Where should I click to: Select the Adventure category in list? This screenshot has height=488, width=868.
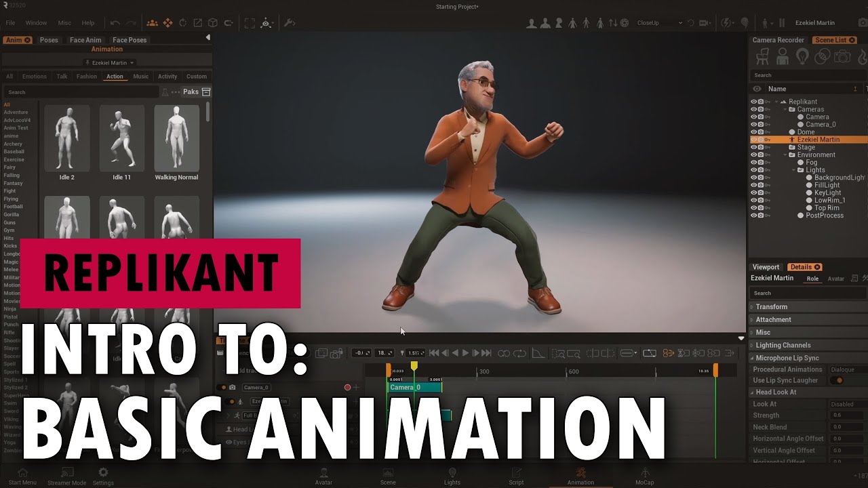click(16, 113)
